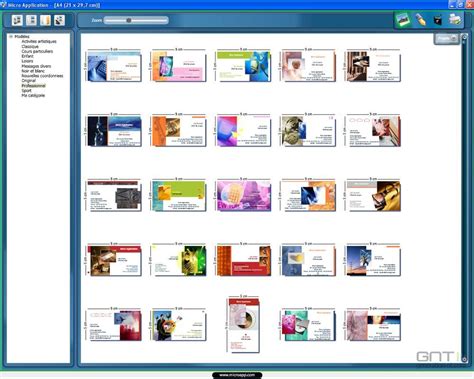474x379 pixels.
Task: Click the black ink bottle icon
Action: [438, 20]
